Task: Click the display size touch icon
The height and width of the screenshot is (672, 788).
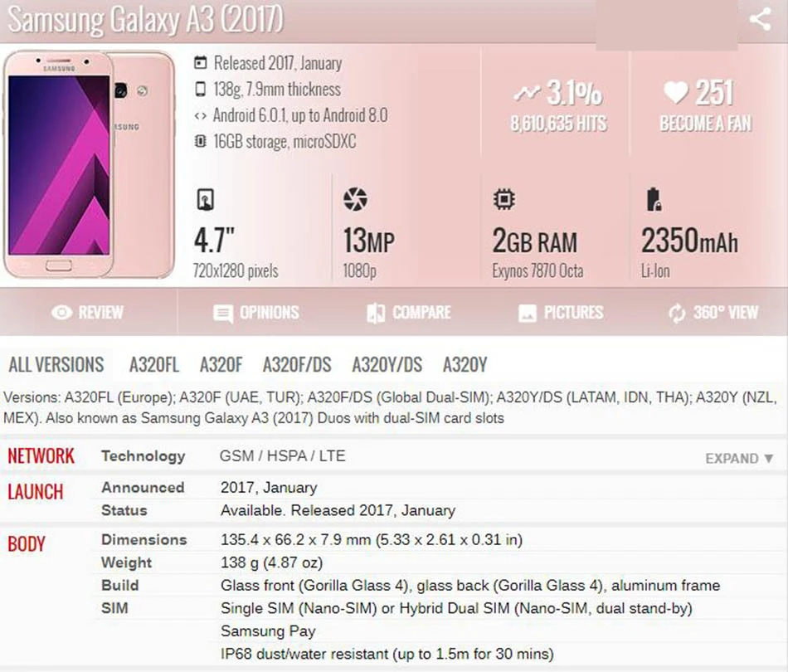Action: pos(205,200)
